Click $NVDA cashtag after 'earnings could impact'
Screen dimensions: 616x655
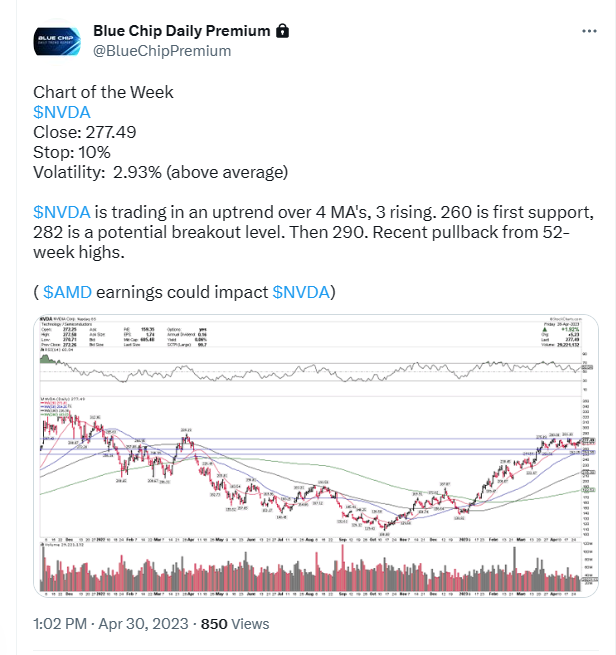pos(301,292)
